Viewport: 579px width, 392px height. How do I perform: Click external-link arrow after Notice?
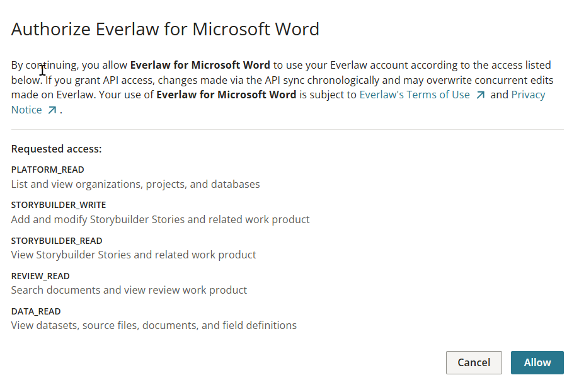[x=52, y=110]
